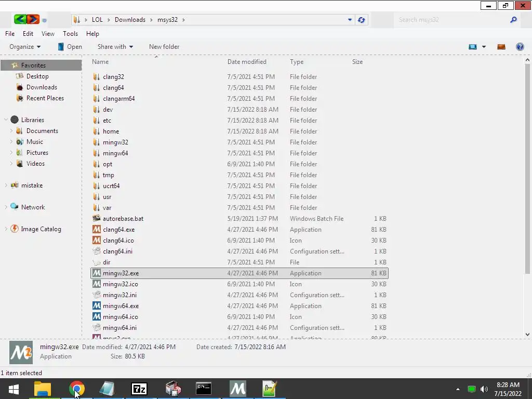
Task: Open the Edit menu
Action: coord(28,34)
